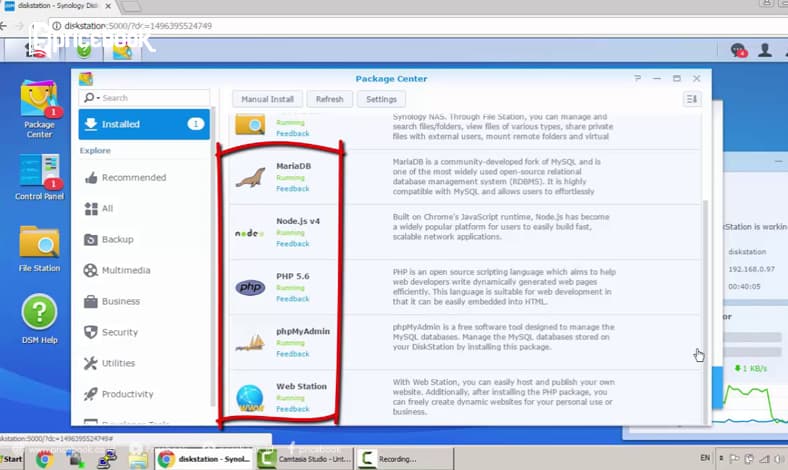Image resolution: width=788 pixels, height=470 pixels.
Task: Open the Control Panel desktop icon
Action: (39, 177)
